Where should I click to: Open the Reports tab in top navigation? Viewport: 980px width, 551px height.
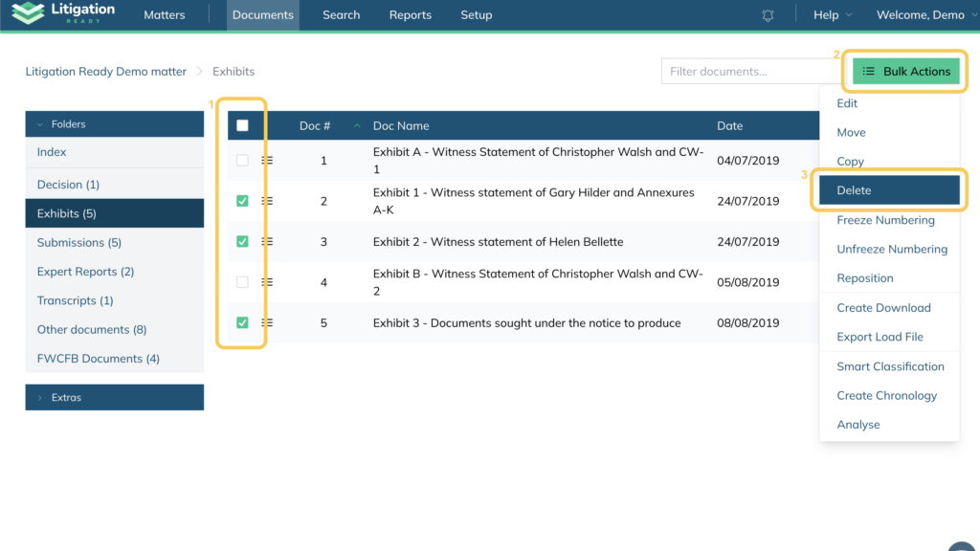click(x=410, y=15)
